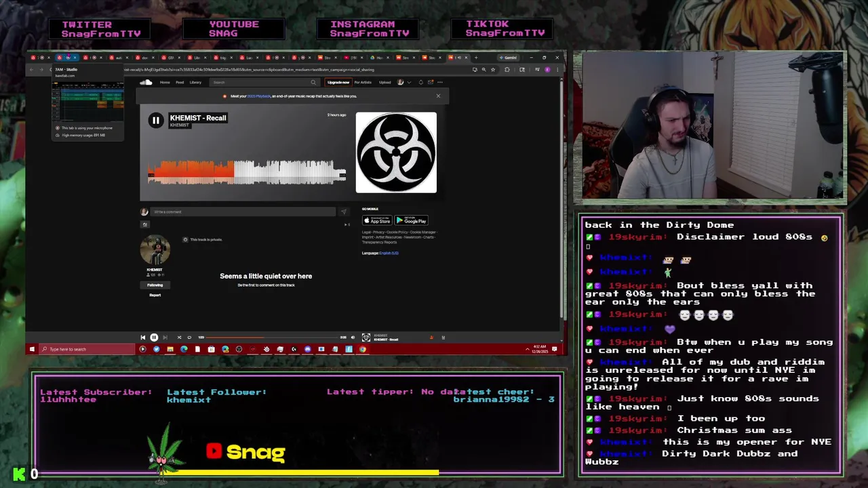Viewport: 868px width, 488px height.
Task: Open the notification center icon
Action: (555, 349)
